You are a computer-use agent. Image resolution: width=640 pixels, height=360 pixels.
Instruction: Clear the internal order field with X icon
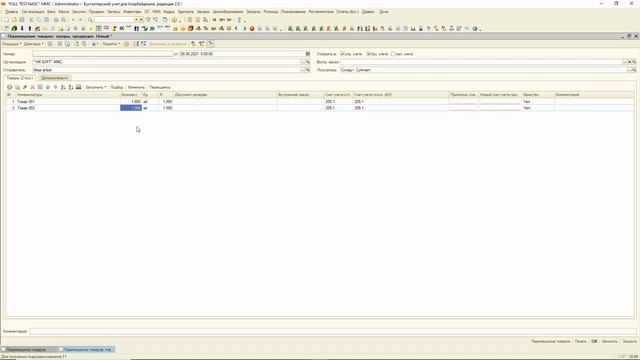coord(629,62)
